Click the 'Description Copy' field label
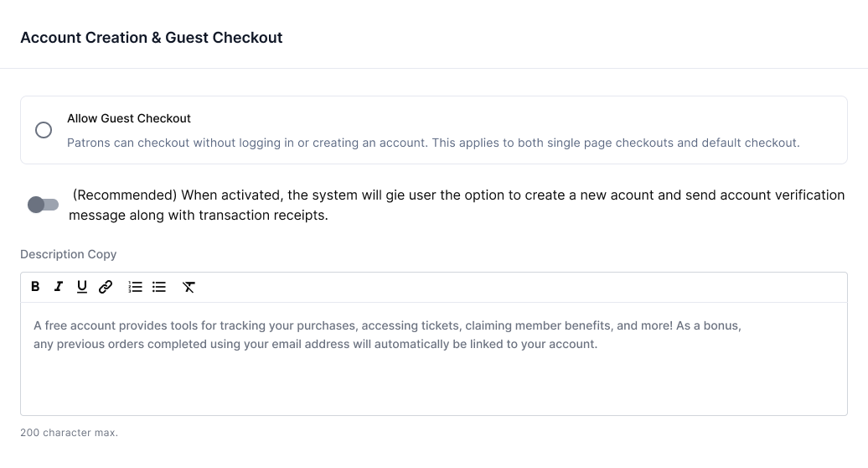868x468 pixels. pyautogui.click(x=69, y=254)
